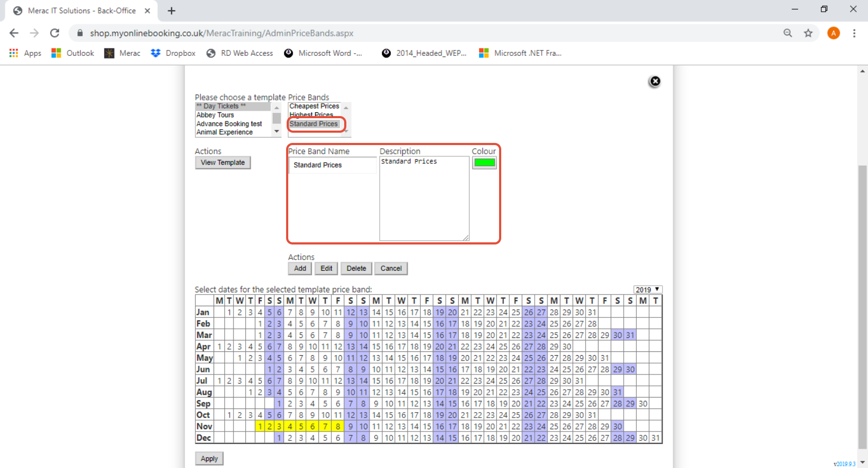Select Abbey Tours template

pyautogui.click(x=215, y=115)
